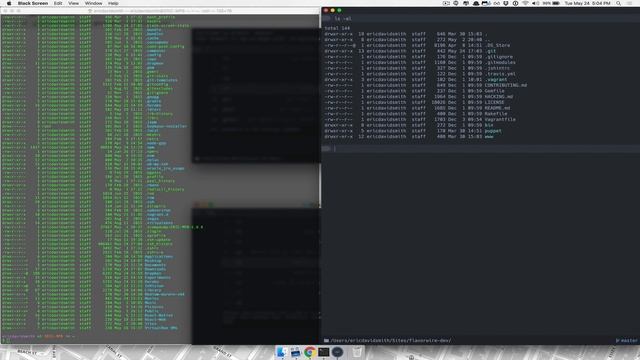Click the 'LICENSE' file entry
This screenshot has width=640, height=360.
point(495,102)
